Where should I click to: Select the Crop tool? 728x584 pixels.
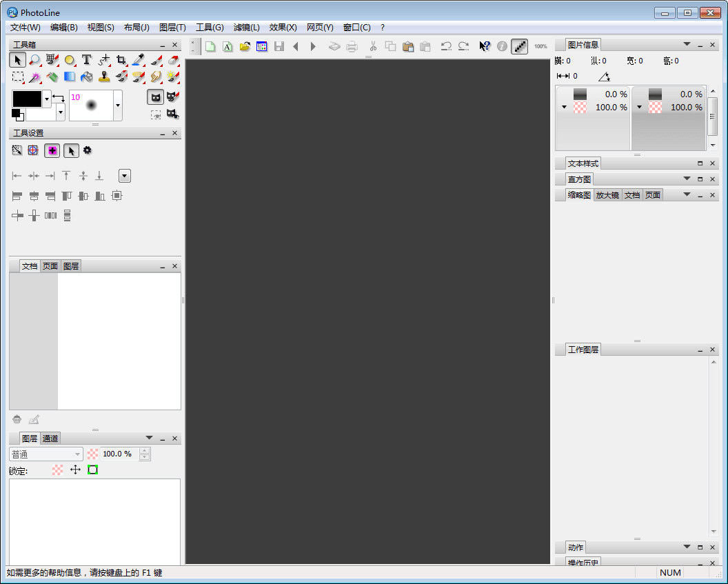click(x=121, y=60)
